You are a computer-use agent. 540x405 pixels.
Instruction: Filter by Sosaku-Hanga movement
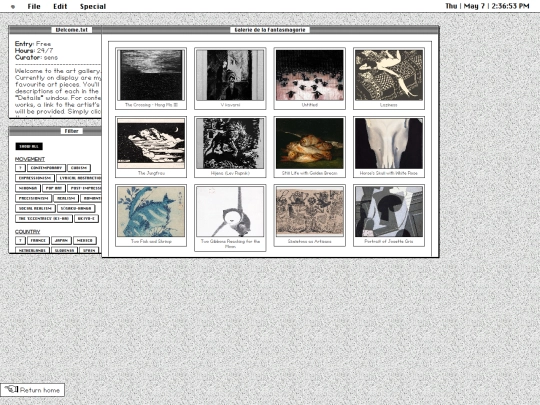tap(76, 208)
